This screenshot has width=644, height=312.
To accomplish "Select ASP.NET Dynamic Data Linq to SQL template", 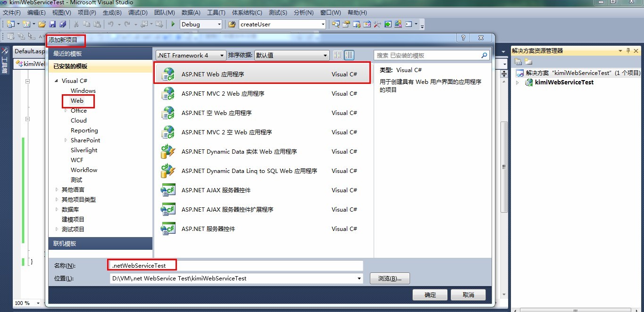I will pos(262,171).
